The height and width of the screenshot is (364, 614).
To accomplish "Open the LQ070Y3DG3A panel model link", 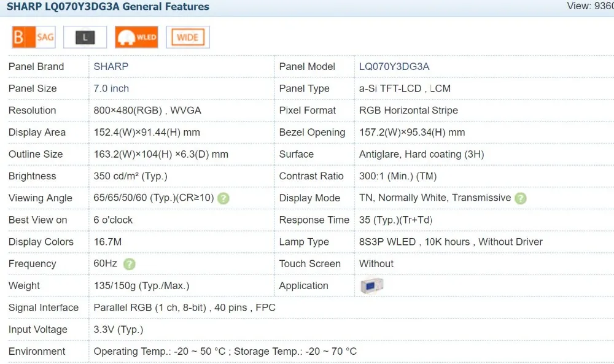I will 394,66.
